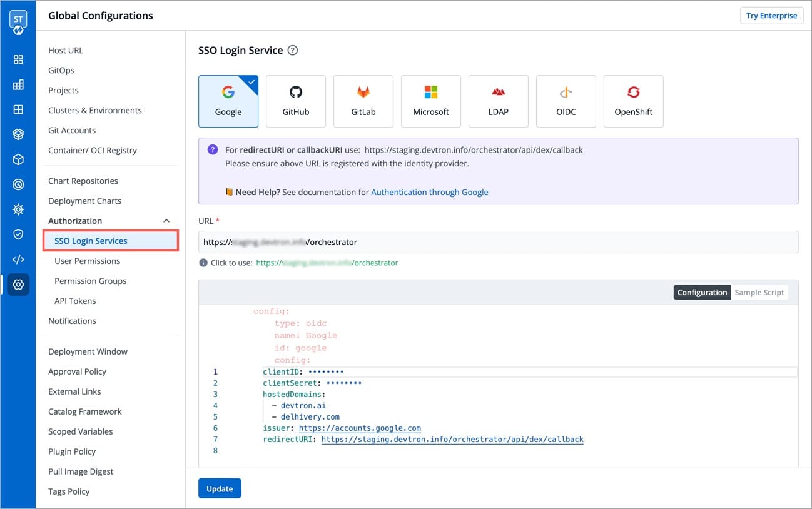Click help icon next to SSO Login Service
The image size is (812, 509).
(x=292, y=51)
